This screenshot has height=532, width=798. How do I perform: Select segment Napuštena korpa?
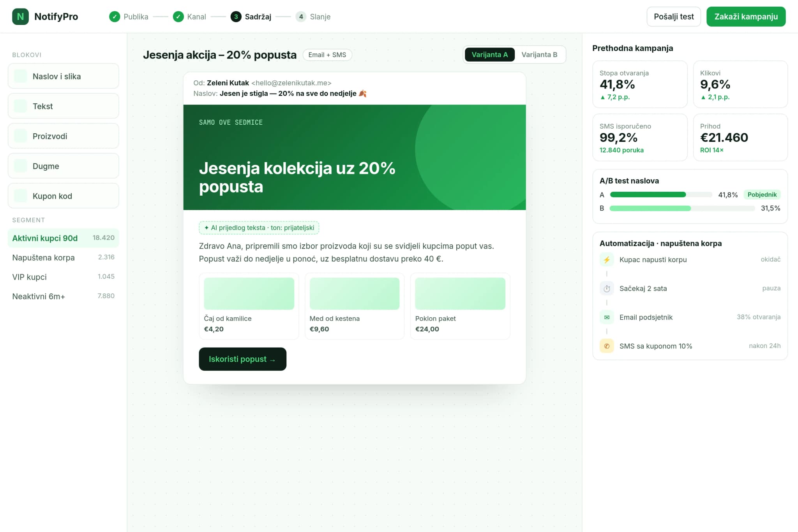coord(63,257)
